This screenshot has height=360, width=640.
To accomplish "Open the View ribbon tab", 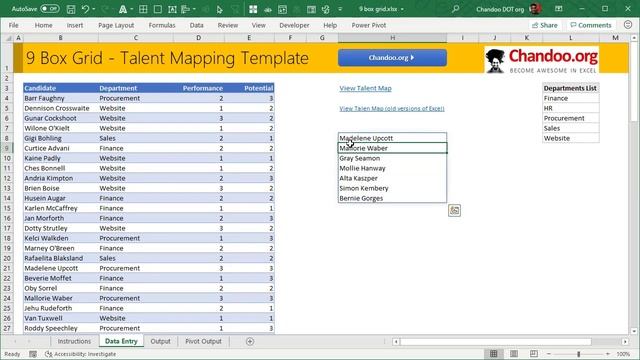I will [258, 25].
